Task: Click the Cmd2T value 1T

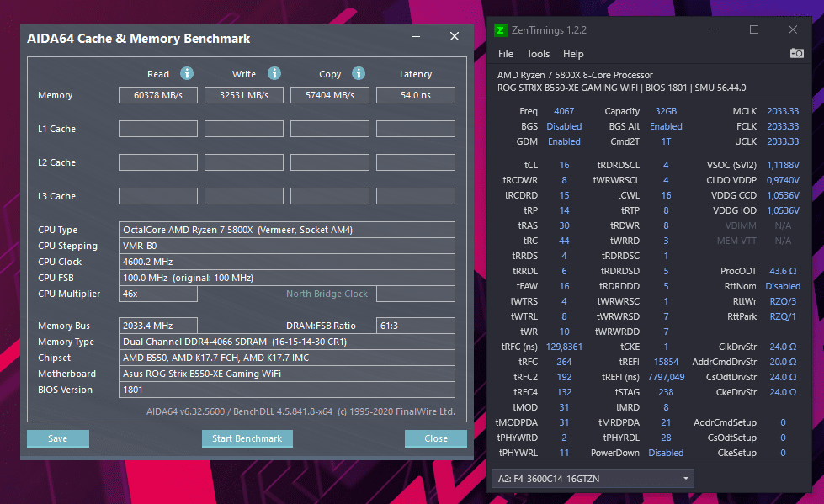Action: (666, 142)
